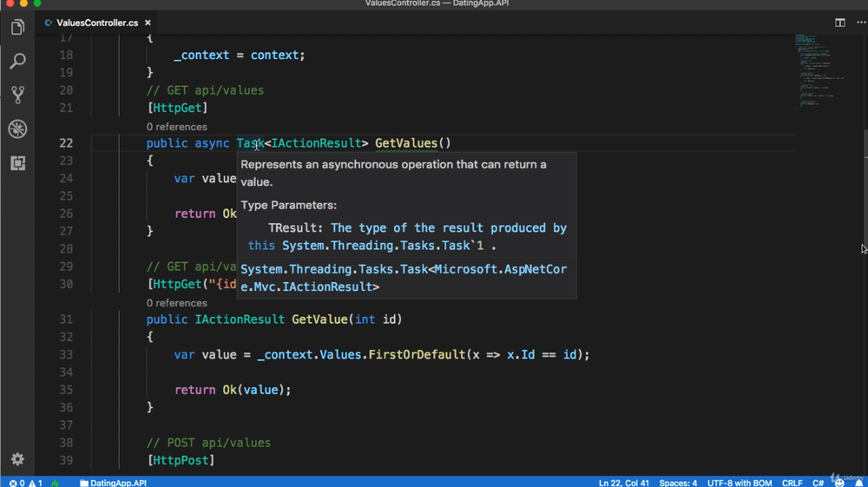Close the ValuesController.cs tab
Image resolution: width=868 pixels, height=487 pixels.
pyautogui.click(x=148, y=23)
